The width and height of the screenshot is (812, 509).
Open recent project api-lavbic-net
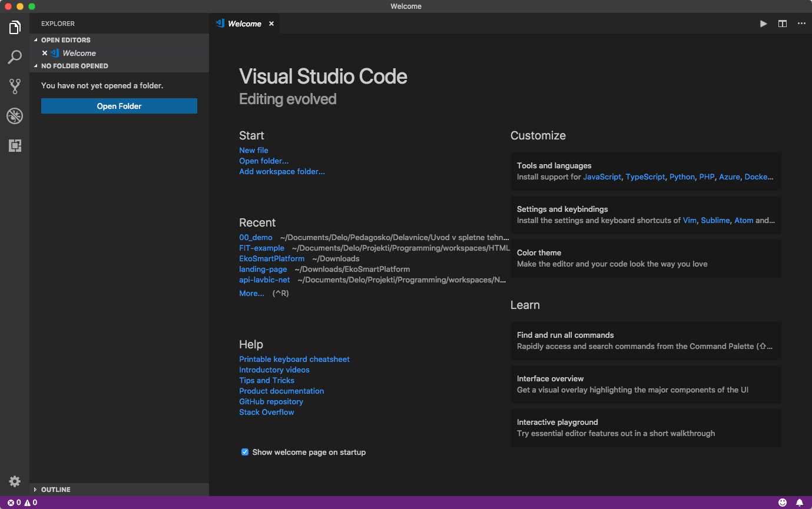(264, 280)
